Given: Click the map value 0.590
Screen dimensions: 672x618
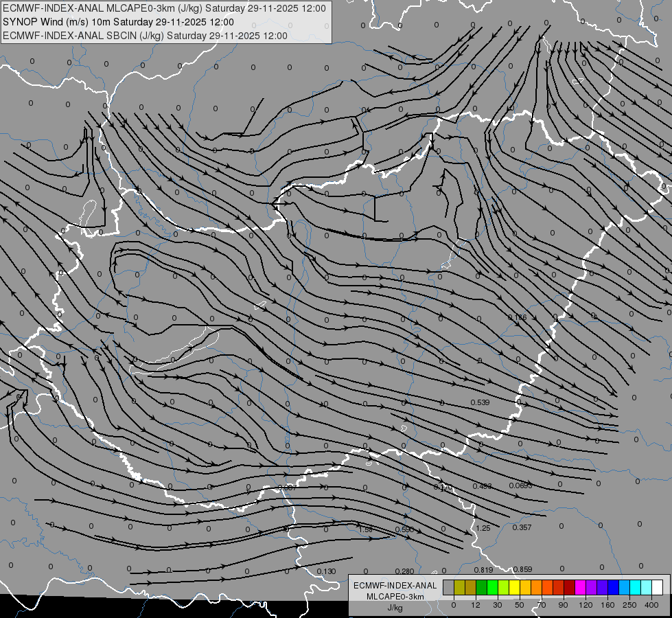Looking at the screenshot, I should click(404, 529).
